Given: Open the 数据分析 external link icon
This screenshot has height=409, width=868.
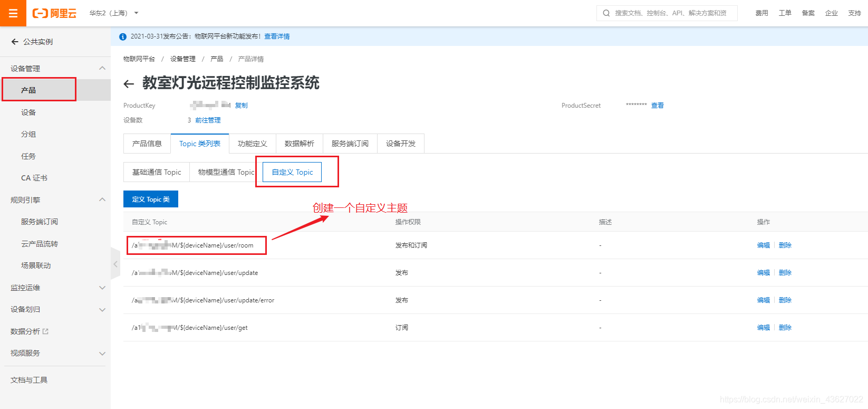Looking at the screenshot, I should click(x=45, y=331).
